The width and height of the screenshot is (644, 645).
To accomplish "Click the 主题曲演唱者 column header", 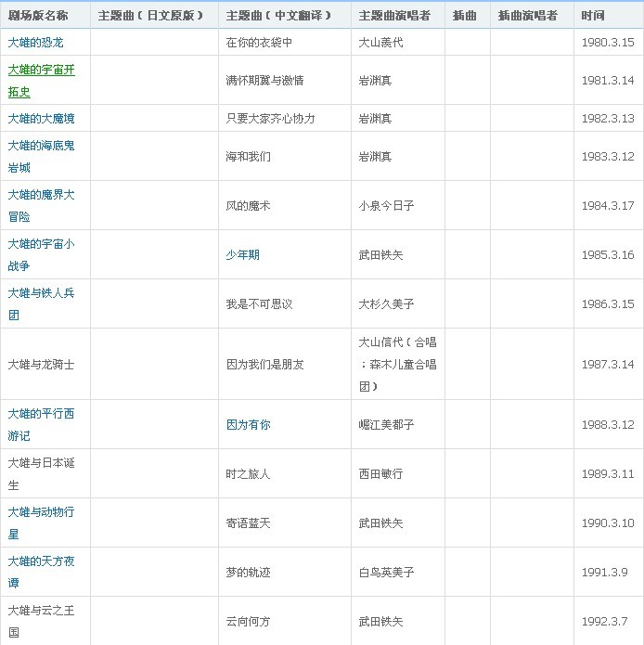I will (394, 16).
